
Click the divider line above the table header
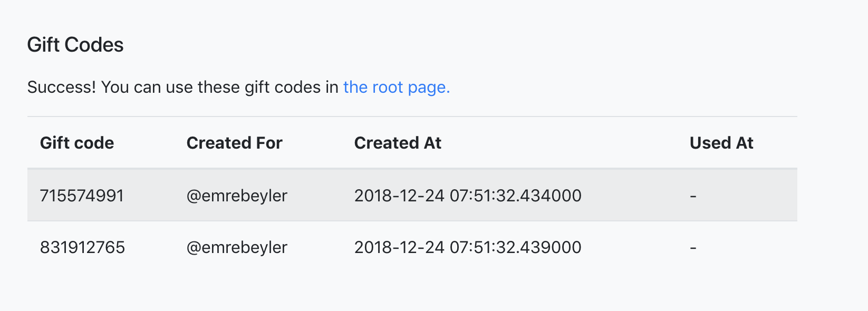[x=412, y=116]
